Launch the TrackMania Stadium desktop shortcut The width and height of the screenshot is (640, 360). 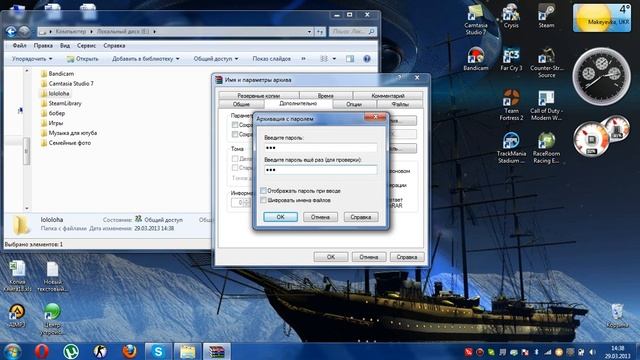(x=511, y=148)
